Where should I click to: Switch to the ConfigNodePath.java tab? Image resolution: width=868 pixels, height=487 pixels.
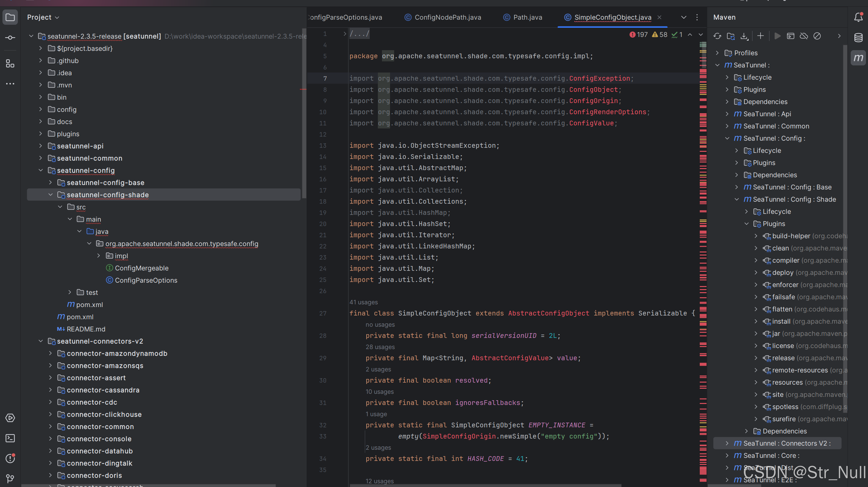point(447,17)
